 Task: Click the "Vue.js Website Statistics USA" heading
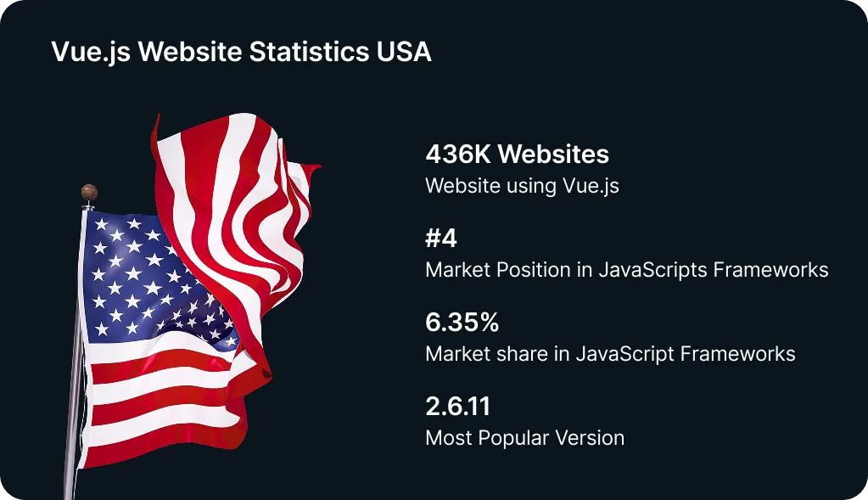[241, 52]
